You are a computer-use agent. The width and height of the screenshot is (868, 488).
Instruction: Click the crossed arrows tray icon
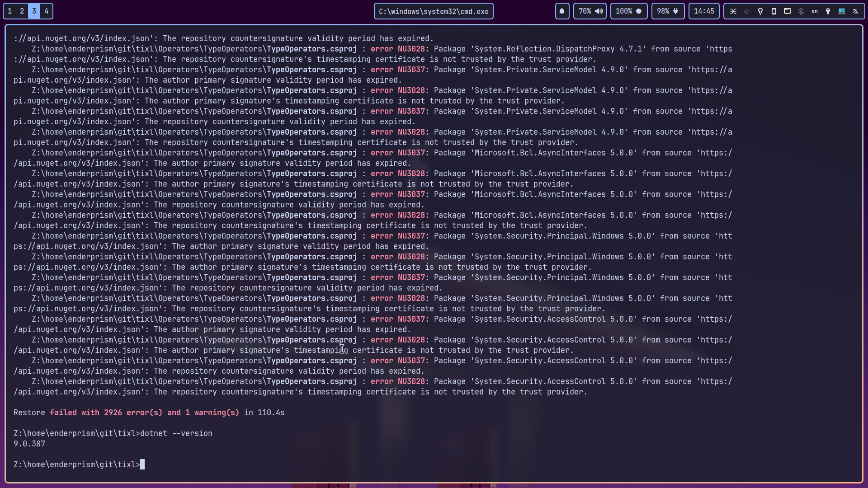(733, 11)
